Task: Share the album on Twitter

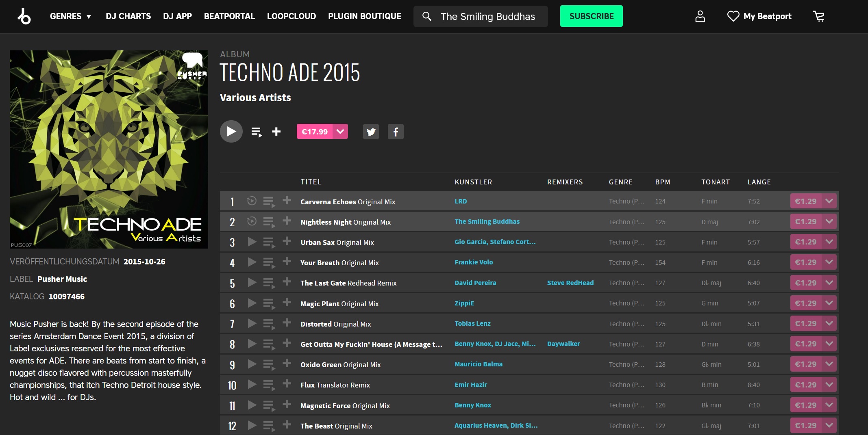Action: tap(371, 132)
